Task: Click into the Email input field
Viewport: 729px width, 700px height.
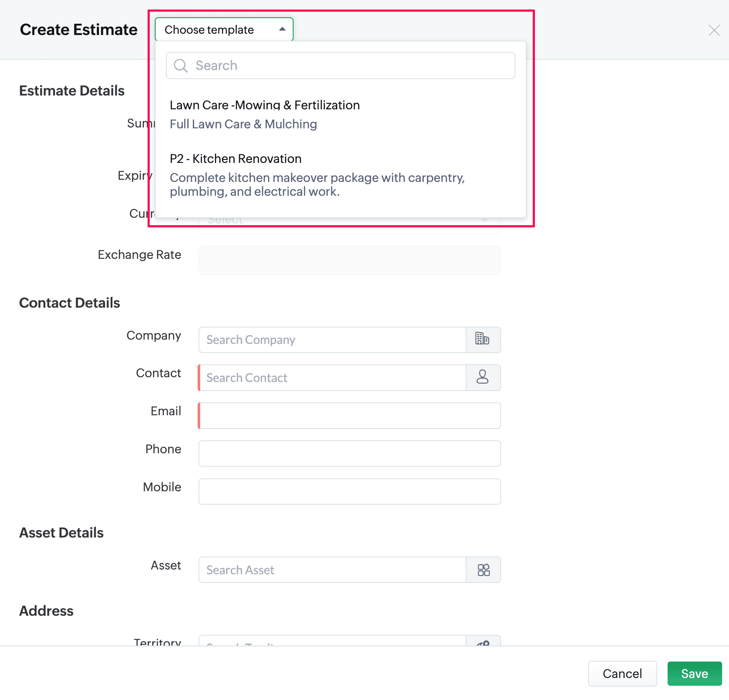Action: [x=349, y=416]
